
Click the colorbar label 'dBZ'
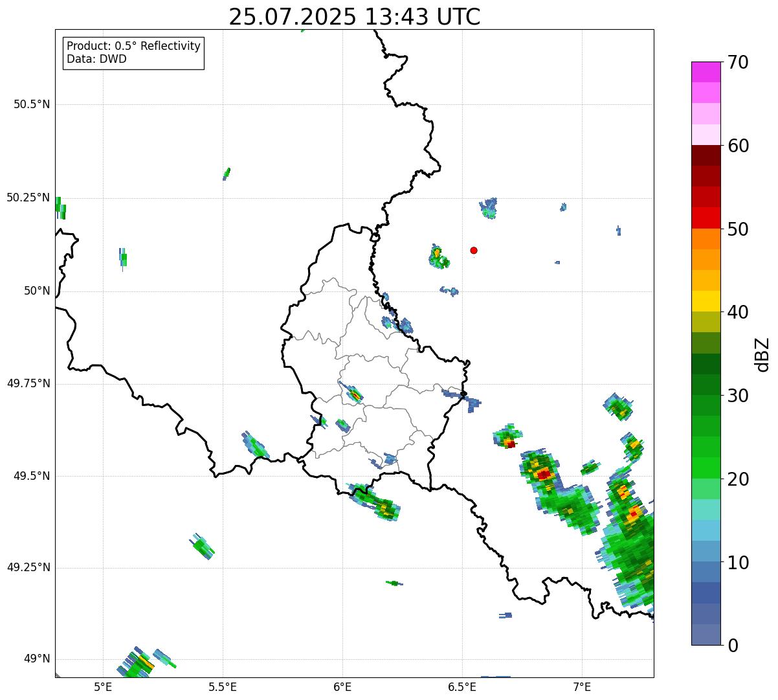pyautogui.click(x=762, y=354)
